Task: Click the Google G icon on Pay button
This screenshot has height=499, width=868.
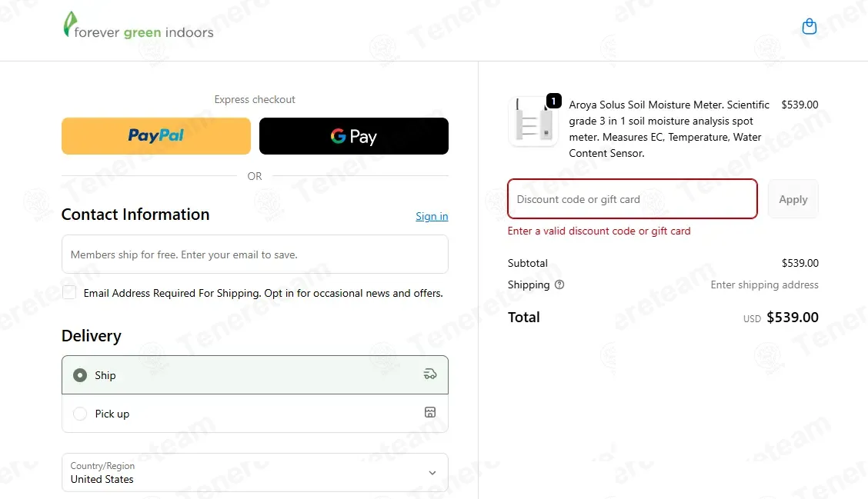Action: pos(339,136)
